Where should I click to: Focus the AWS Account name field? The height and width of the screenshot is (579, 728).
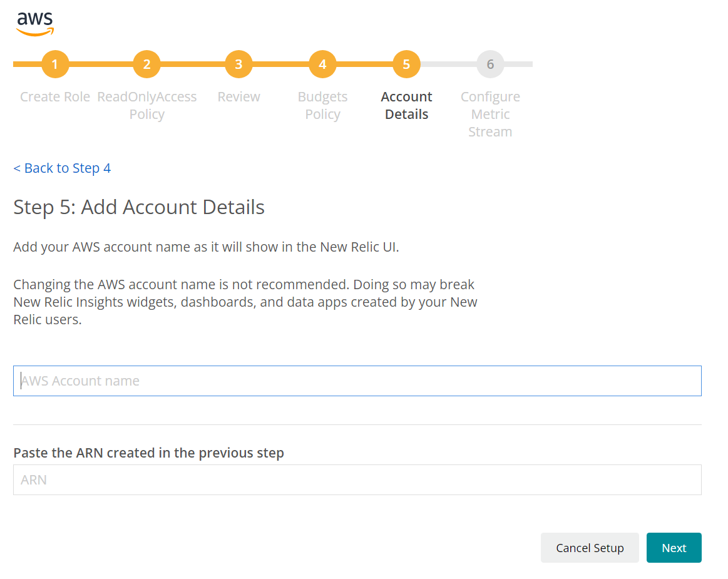[x=357, y=381]
